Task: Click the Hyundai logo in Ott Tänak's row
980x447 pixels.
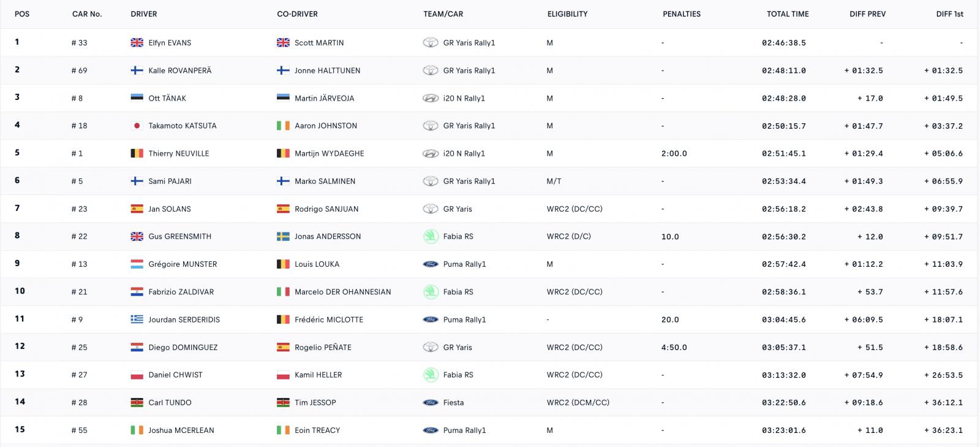Action: (x=431, y=98)
